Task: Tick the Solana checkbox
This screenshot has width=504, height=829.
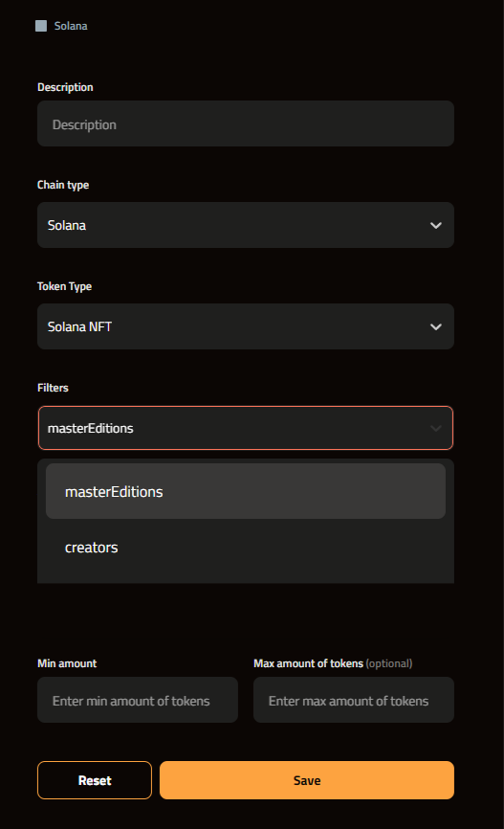Action: (x=41, y=26)
